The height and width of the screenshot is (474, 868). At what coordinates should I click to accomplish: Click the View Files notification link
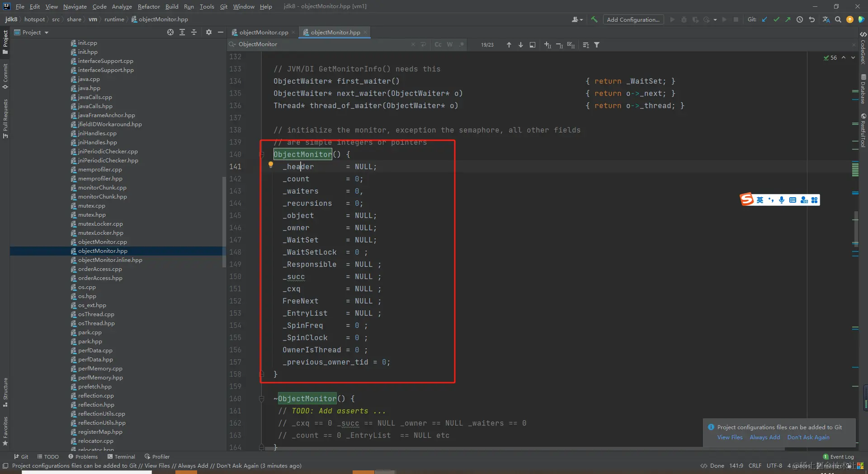730,437
